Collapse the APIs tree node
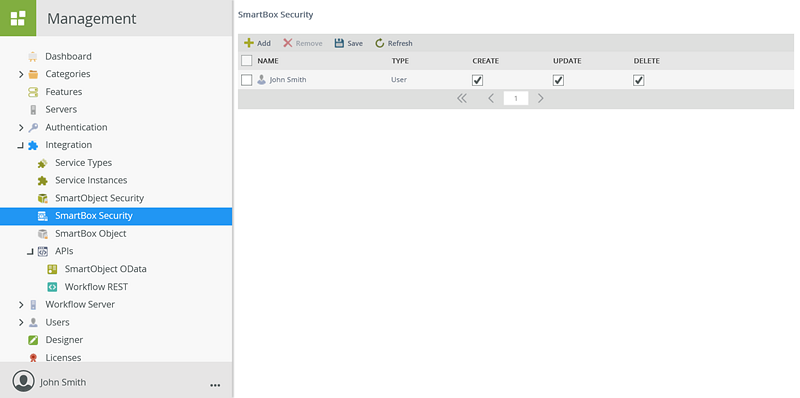The height and width of the screenshot is (398, 800). point(30,252)
